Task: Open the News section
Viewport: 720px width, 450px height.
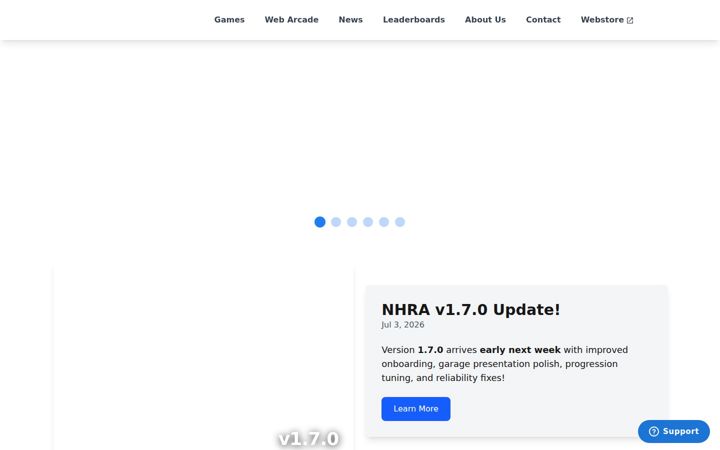Action: click(351, 20)
